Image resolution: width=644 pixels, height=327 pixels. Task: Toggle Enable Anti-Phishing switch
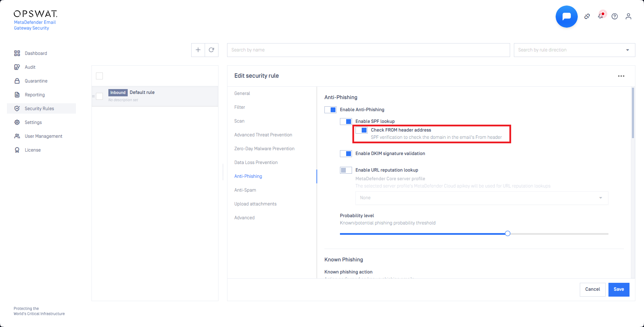330,110
